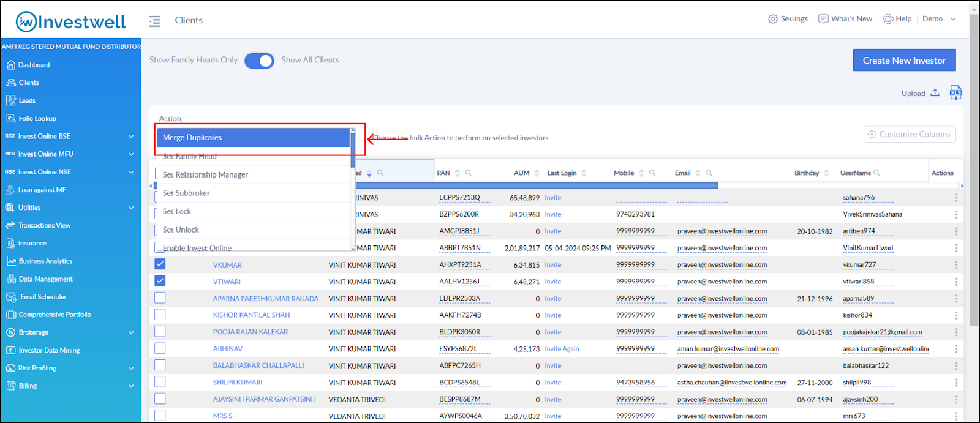Screen dimensions: 980x423
Task: Search by Email using magnifier icon
Action: (709, 173)
